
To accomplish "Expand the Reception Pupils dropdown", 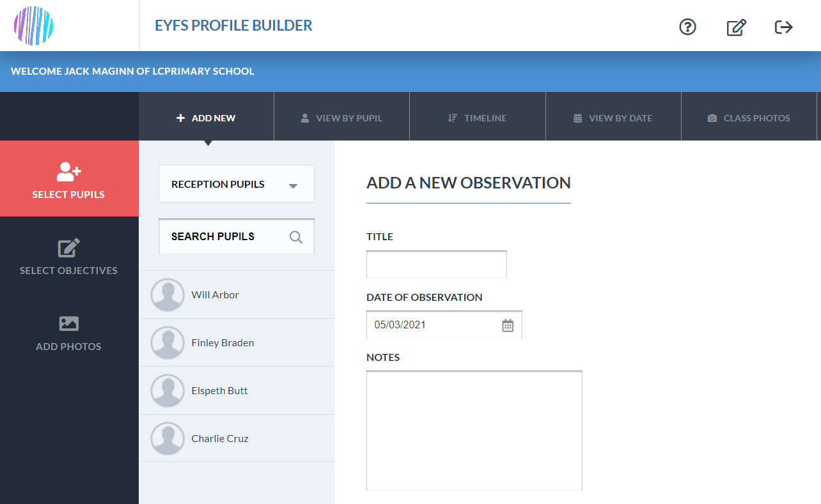I will [237, 184].
